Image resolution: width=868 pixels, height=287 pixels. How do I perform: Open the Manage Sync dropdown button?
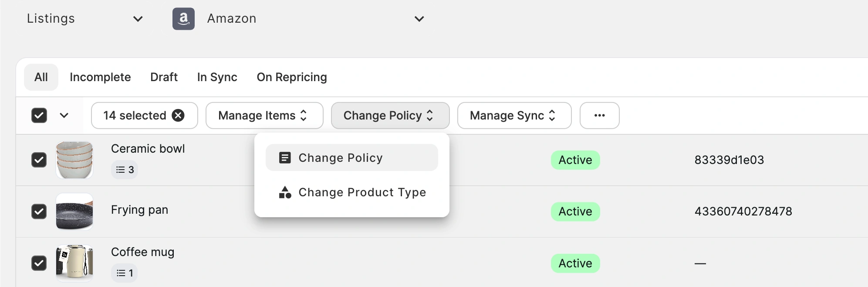(x=514, y=116)
